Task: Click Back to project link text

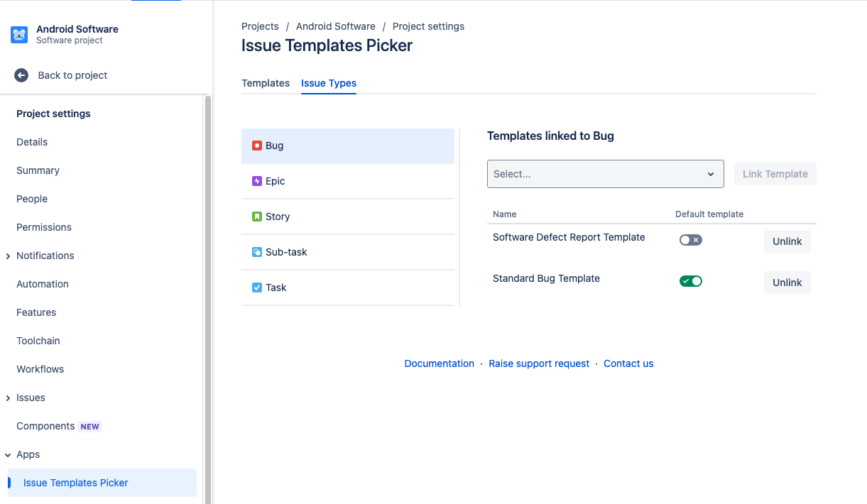Action: (72, 75)
